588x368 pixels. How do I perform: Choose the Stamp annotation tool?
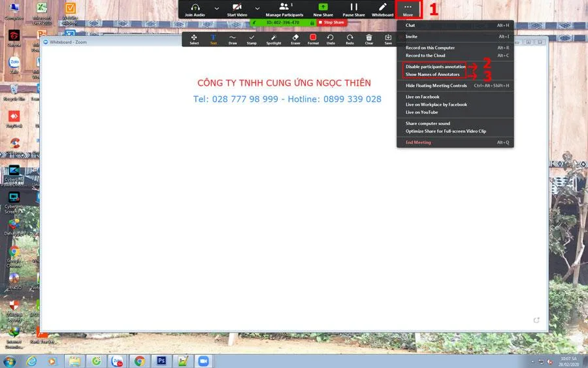click(252, 39)
